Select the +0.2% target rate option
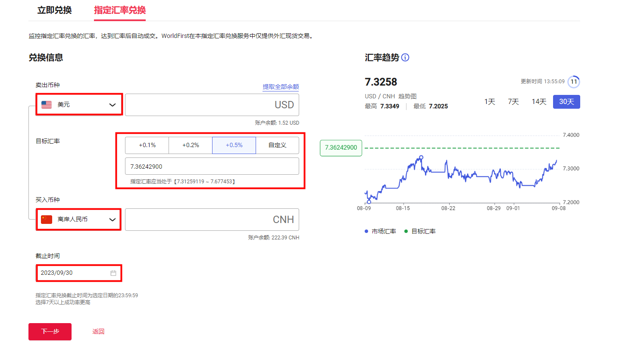This screenshot has height=349, width=644. pyautogui.click(x=191, y=145)
